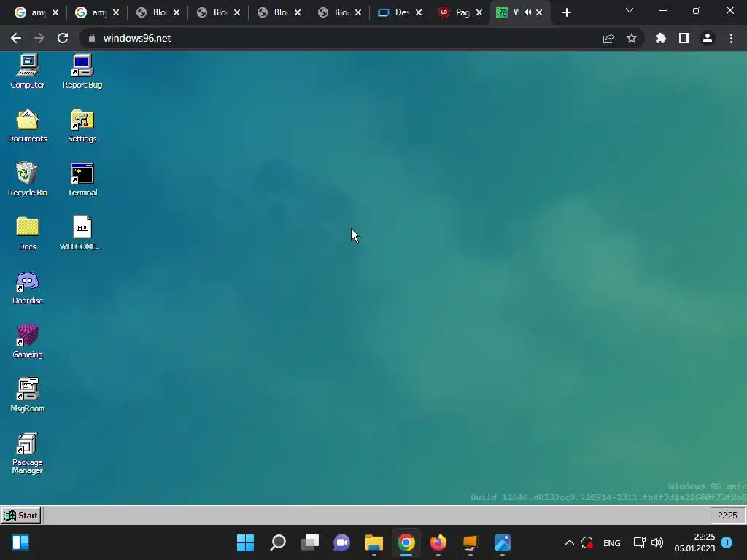The height and width of the screenshot is (560, 747).
Task: Mute the Windows 96 tab audio icon
Action: coord(528,12)
